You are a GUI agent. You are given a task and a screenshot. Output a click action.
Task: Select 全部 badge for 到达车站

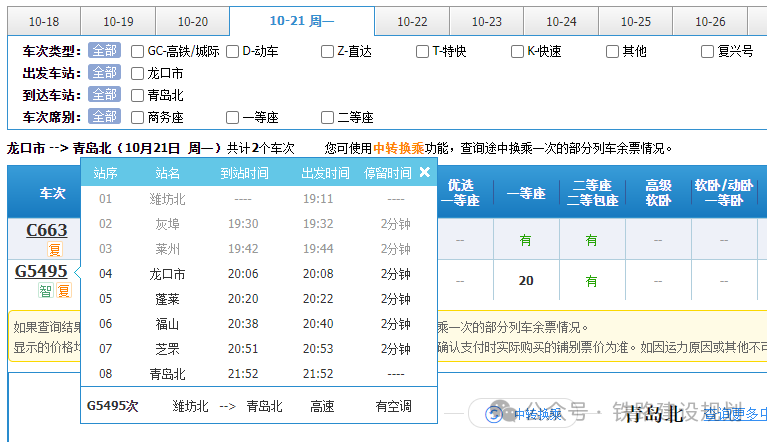click(104, 95)
